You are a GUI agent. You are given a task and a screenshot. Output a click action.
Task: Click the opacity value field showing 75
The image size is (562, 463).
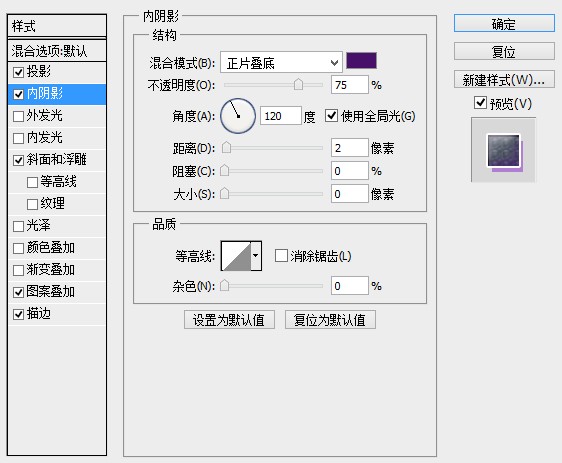point(350,85)
